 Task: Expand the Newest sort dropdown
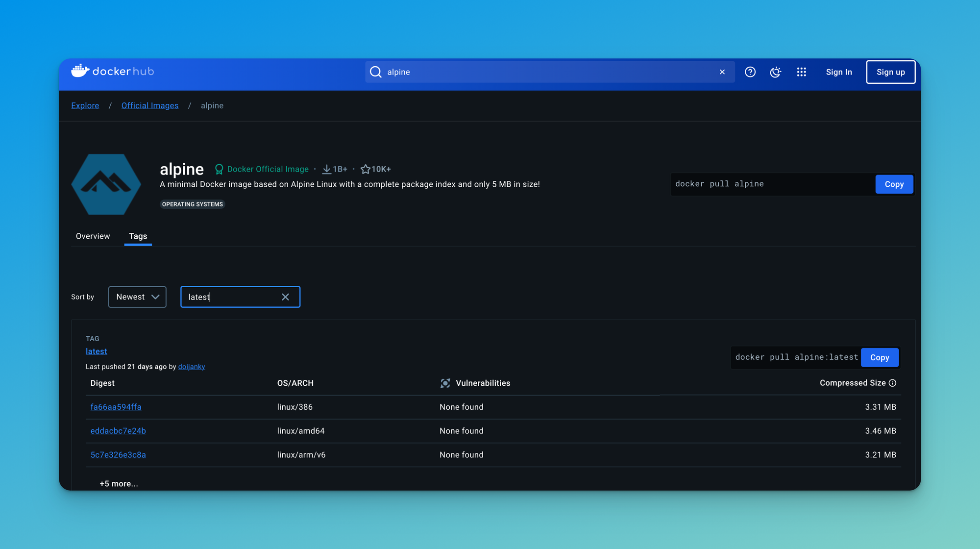[x=137, y=297]
